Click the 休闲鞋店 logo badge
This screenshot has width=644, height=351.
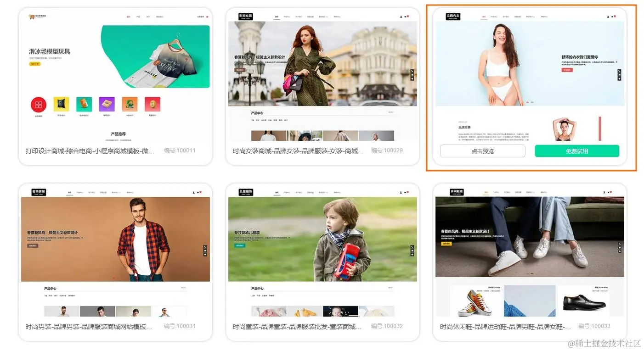click(x=457, y=192)
